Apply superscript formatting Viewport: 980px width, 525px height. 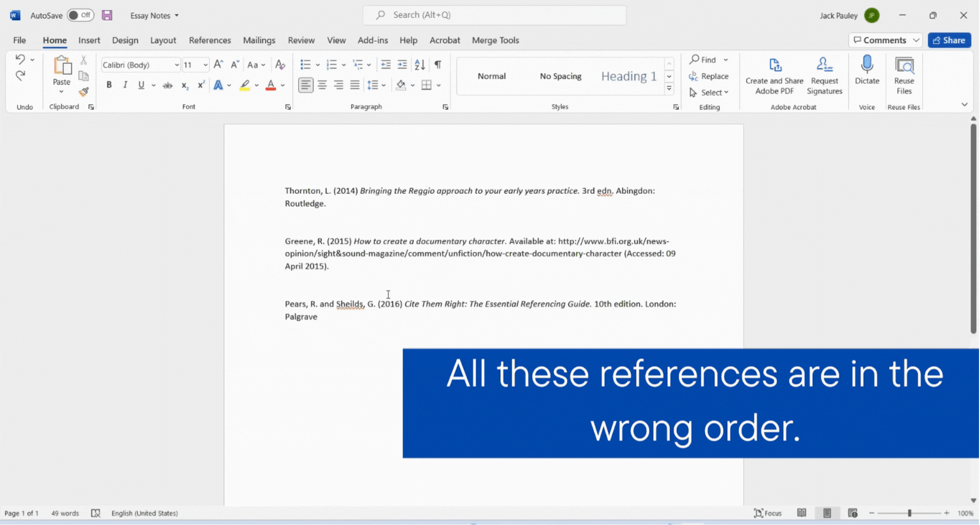[x=201, y=85]
